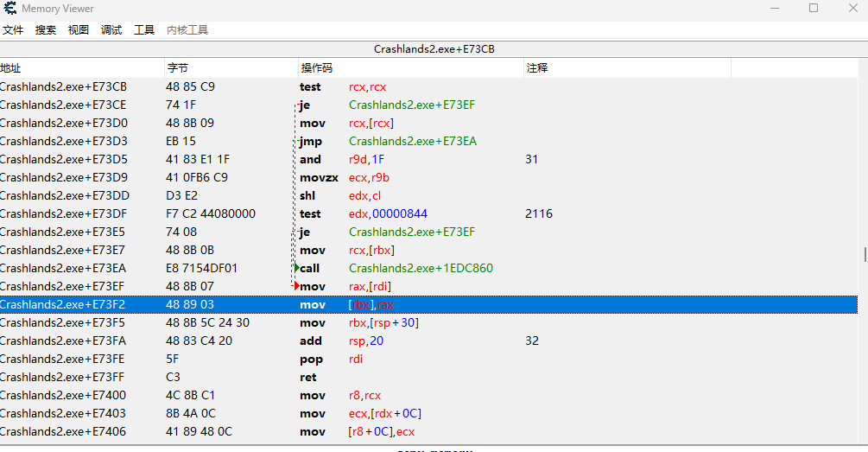868x452 pixels.
Task: Open the 文件 menu
Action: coord(13,30)
